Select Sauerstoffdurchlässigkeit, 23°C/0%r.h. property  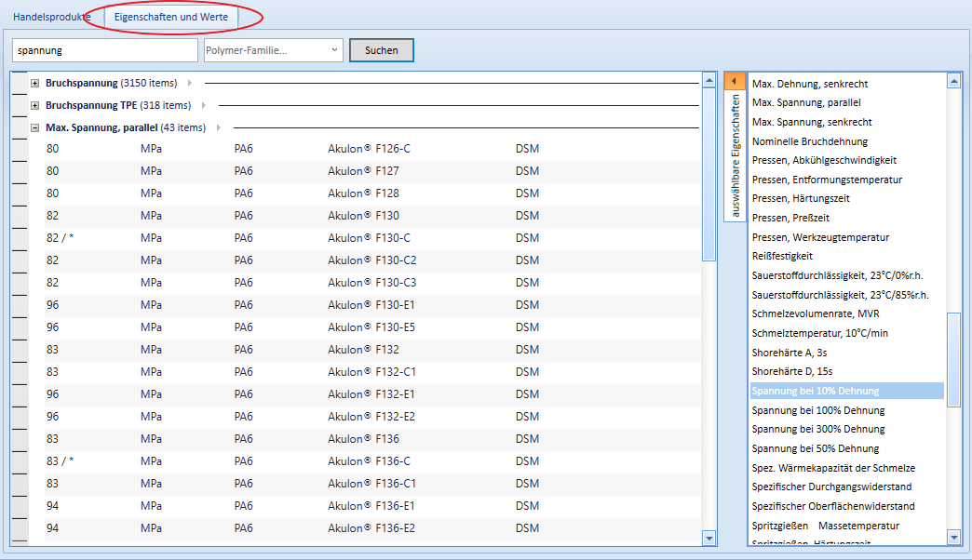[x=838, y=275]
